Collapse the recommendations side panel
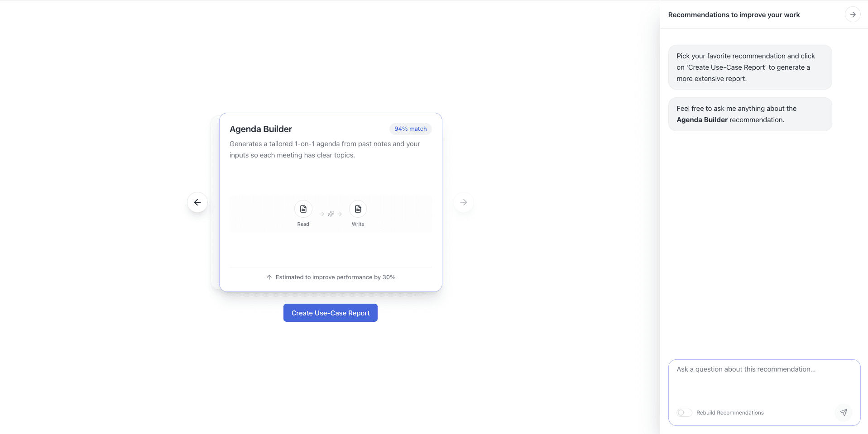 [x=853, y=14]
